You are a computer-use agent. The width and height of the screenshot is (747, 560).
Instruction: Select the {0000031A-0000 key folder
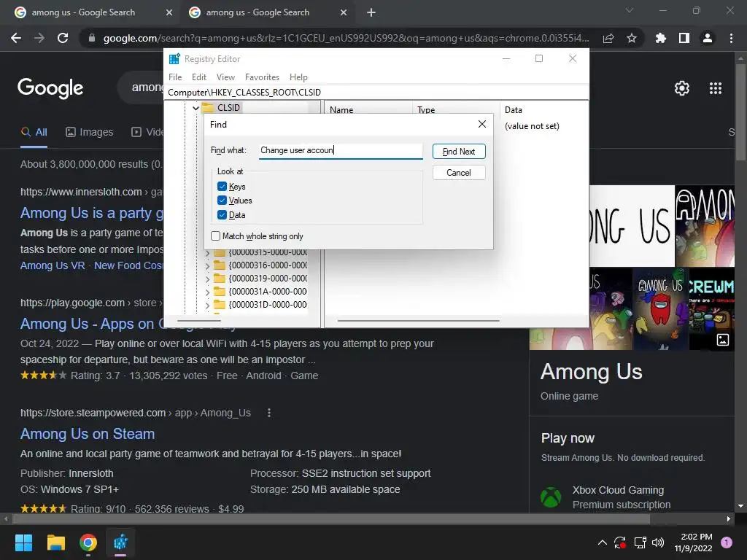tap(260, 292)
